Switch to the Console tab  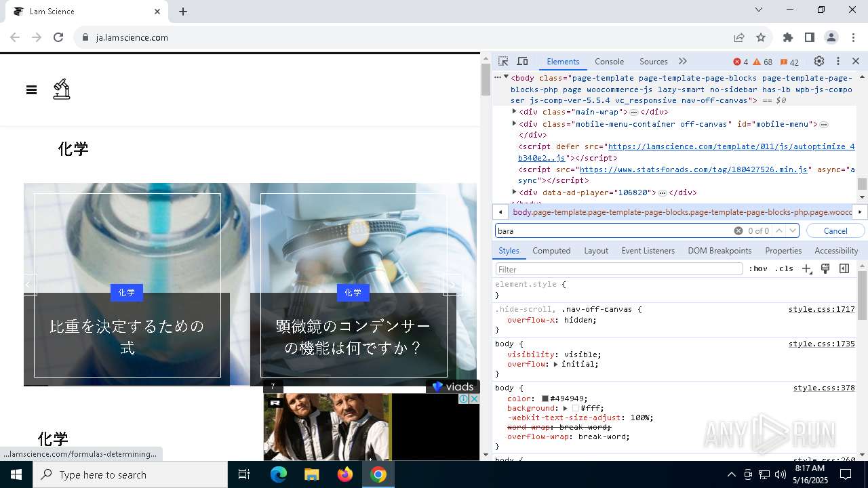(609, 61)
